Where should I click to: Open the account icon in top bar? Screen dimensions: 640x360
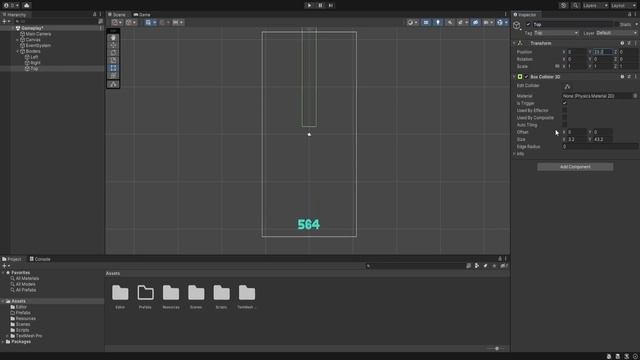6,5
